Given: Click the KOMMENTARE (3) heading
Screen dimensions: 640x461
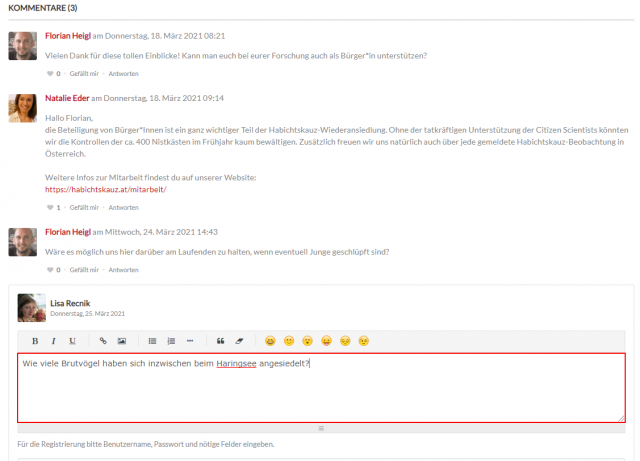Looking at the screenshot, I should pos(43,8).
